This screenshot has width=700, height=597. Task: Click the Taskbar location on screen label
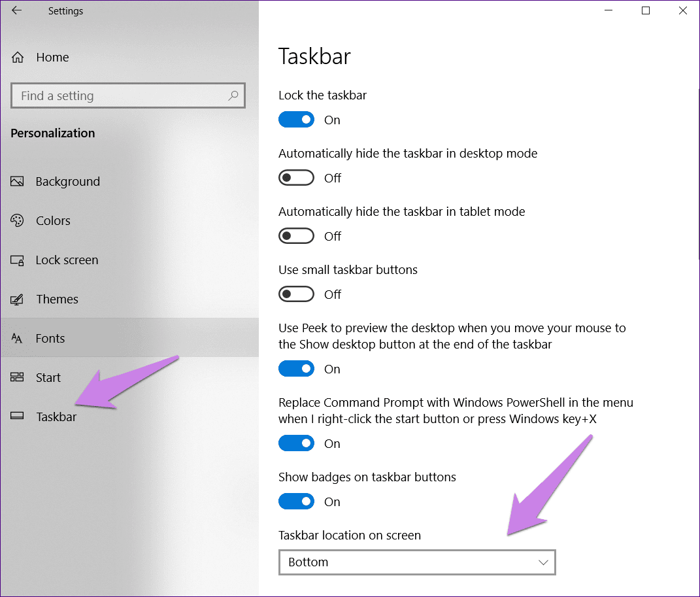point(350,535)
